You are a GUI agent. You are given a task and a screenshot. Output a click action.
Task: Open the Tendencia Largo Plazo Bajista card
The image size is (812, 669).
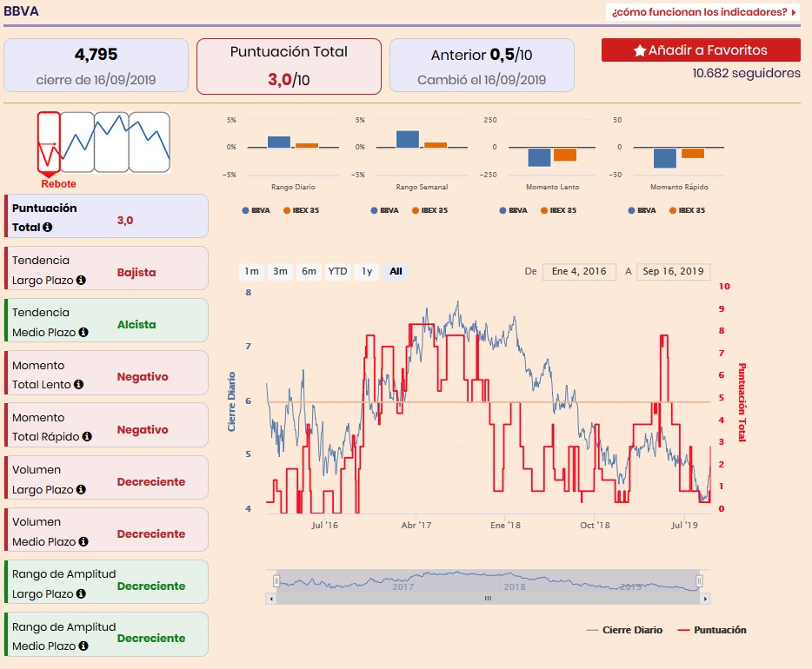[x=107, y=268]
